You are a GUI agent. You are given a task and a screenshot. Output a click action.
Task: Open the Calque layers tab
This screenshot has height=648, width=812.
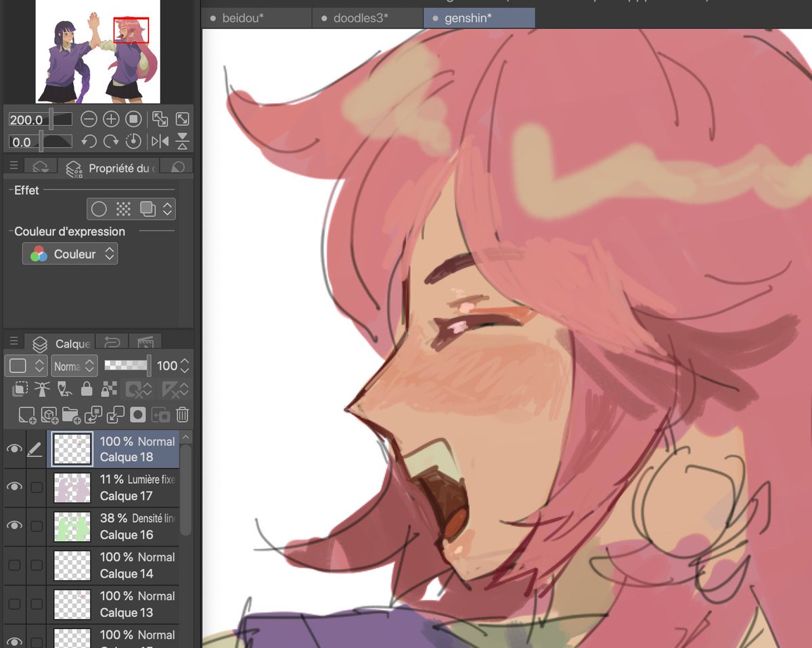tap(60, 344)
